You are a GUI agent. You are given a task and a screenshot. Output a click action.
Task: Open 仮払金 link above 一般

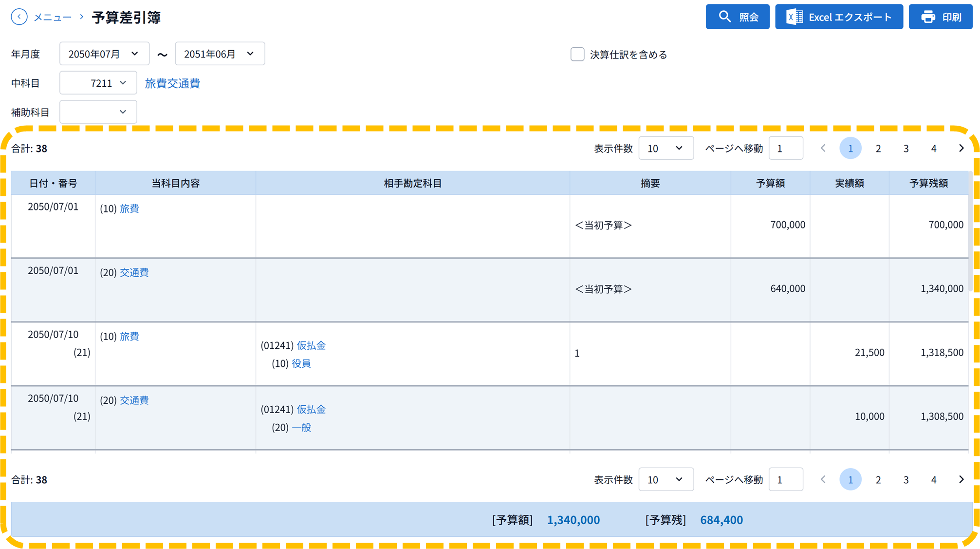click(x=311, y=409)
